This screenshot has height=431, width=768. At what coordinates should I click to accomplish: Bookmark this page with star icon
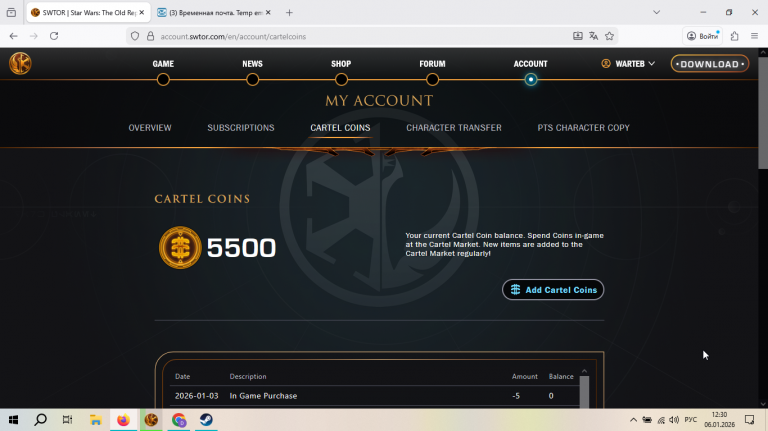point(609,36)
